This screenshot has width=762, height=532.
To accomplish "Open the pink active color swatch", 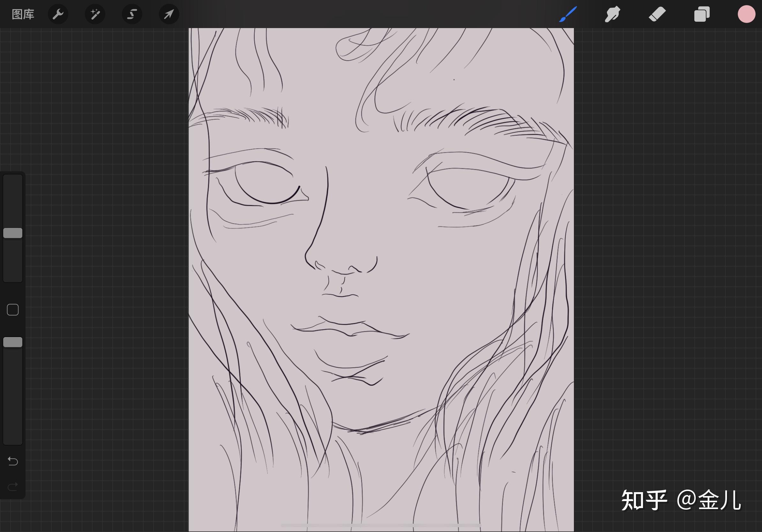I will click(746, 14).
